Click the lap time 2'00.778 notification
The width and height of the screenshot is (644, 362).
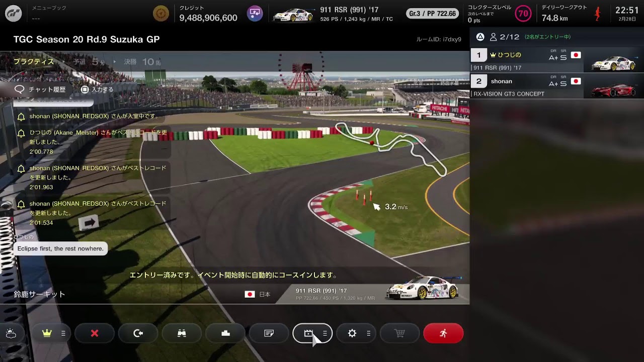click(x=41, y=152)
